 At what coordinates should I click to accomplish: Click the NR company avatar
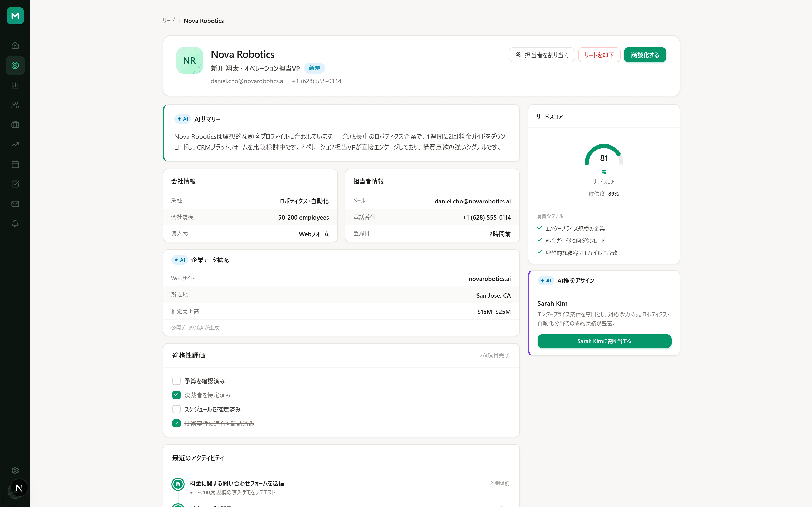[189, 60]
